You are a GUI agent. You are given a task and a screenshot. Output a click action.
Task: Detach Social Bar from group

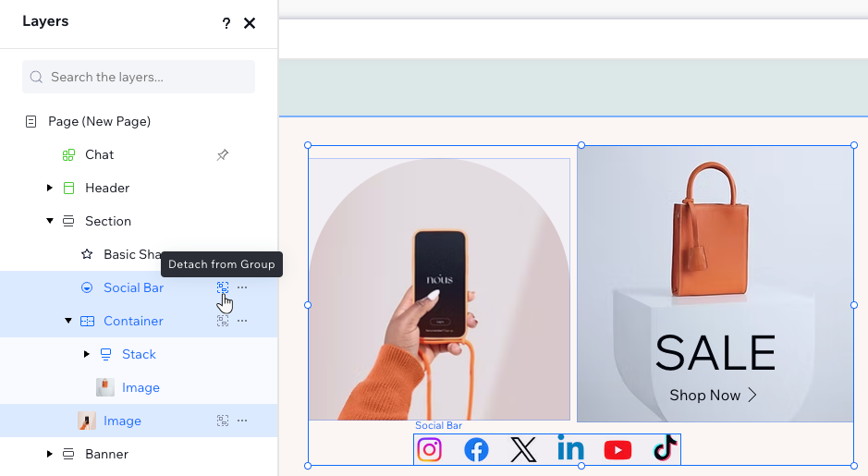pyautogui.click(x=223, y=287)
